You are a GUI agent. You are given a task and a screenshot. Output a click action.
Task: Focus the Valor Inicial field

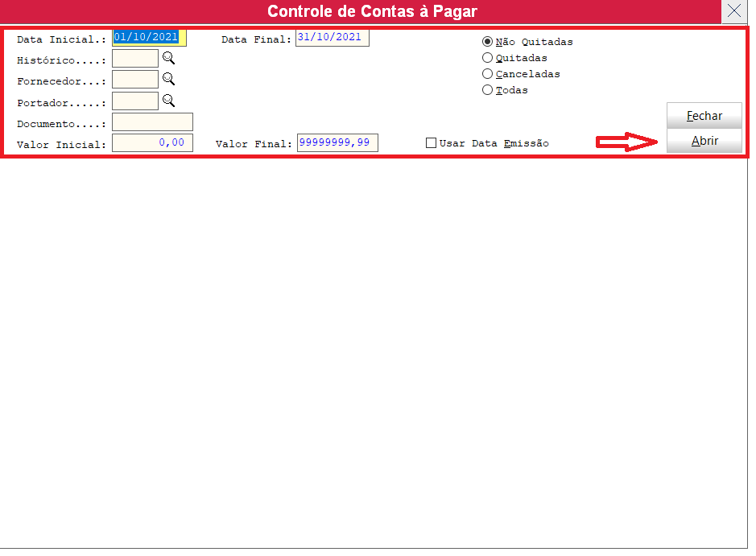pos(152,143)
